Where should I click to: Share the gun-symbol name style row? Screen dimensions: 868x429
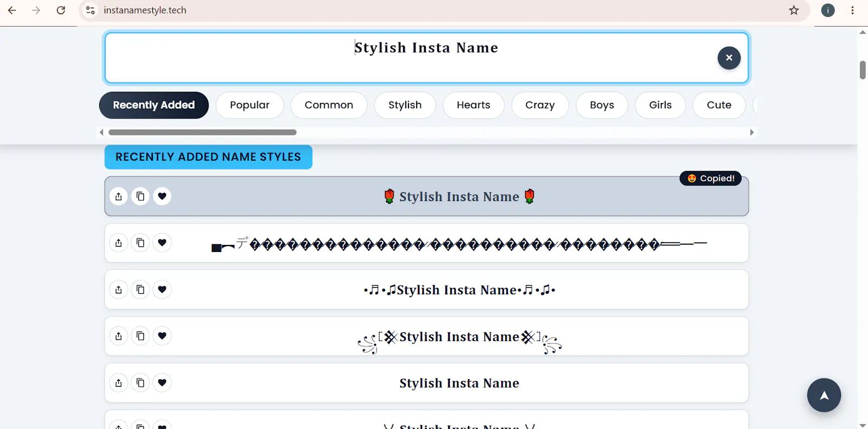tap(119, 243)
